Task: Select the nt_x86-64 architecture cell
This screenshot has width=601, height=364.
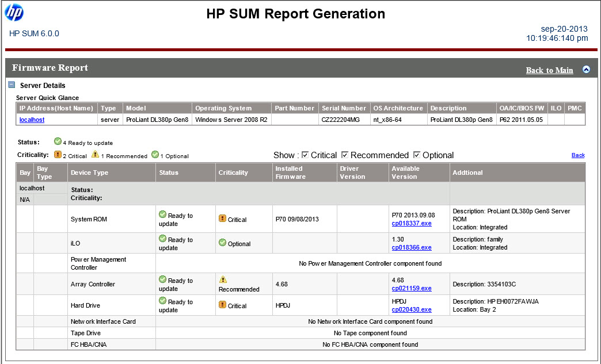Action: point(398,120)
